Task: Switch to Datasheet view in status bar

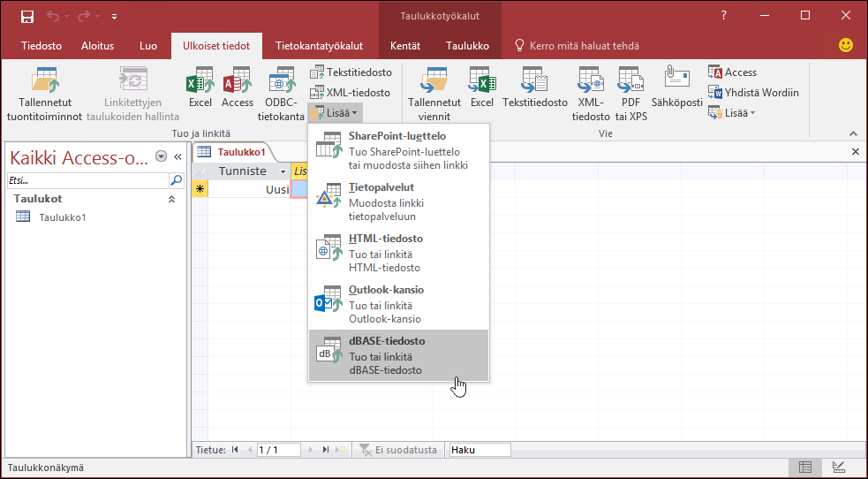Action: click(x=805, y=468)
